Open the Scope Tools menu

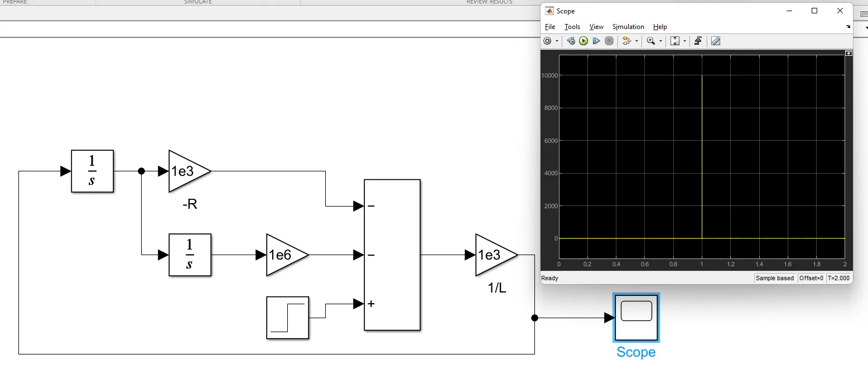[572, 27]
